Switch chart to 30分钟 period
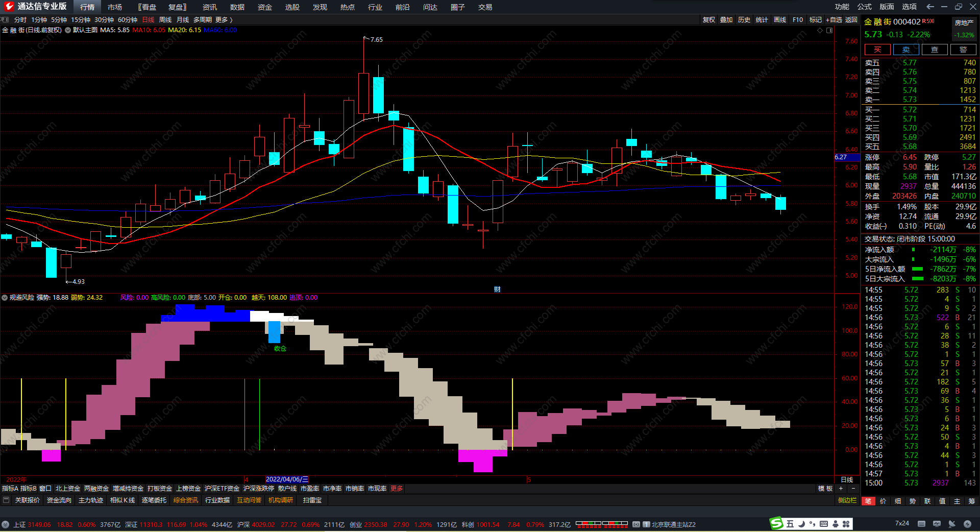This screenshot has height=532, width=980. point(104,20)
